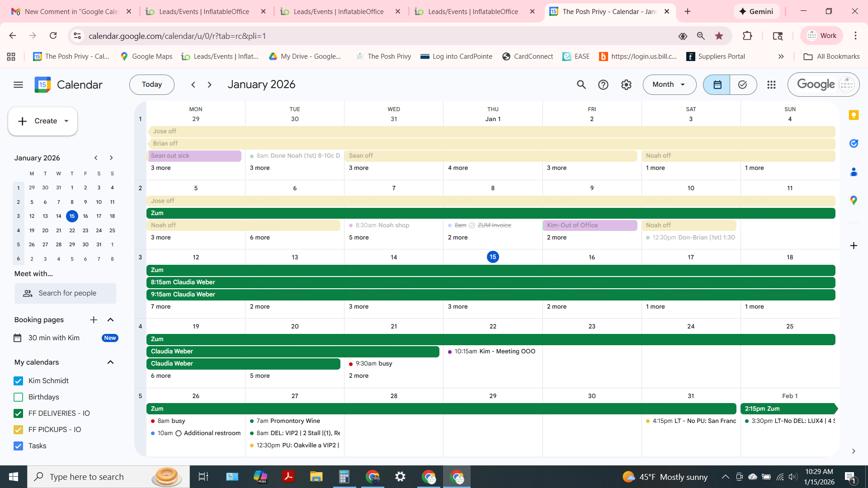Collapse the My calendars section
Viewport: 868px width, 488px height.
110,362
